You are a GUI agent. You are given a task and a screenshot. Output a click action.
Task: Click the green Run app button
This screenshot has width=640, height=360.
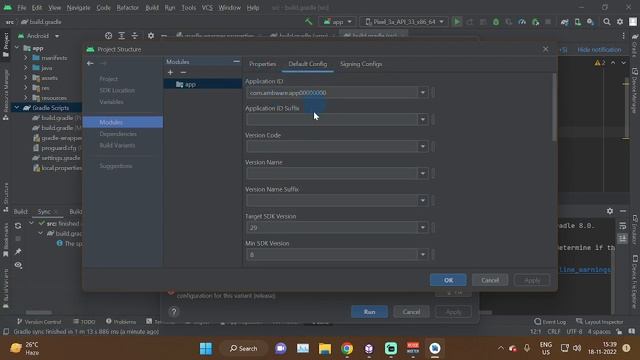pos(457,22)
